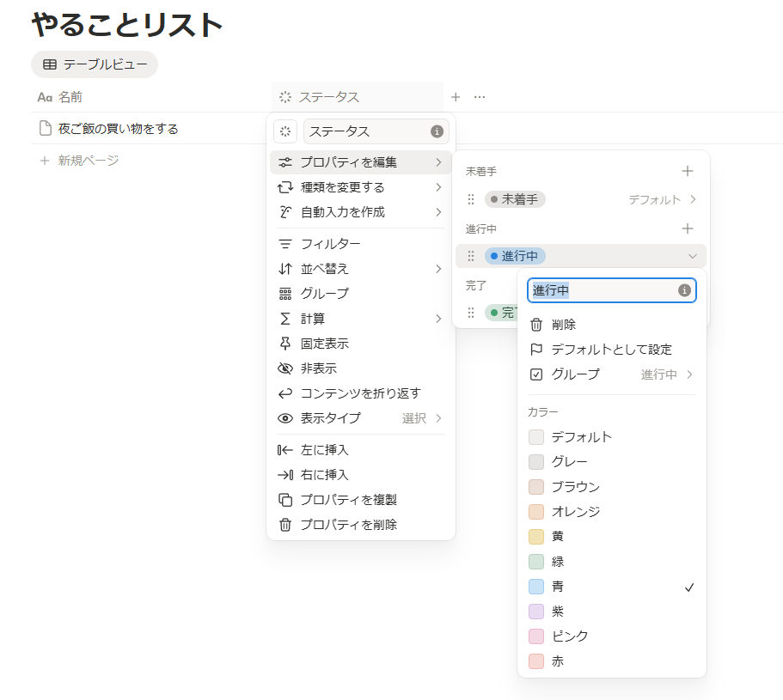Select フィルター from the property menu

pos(330,244)
